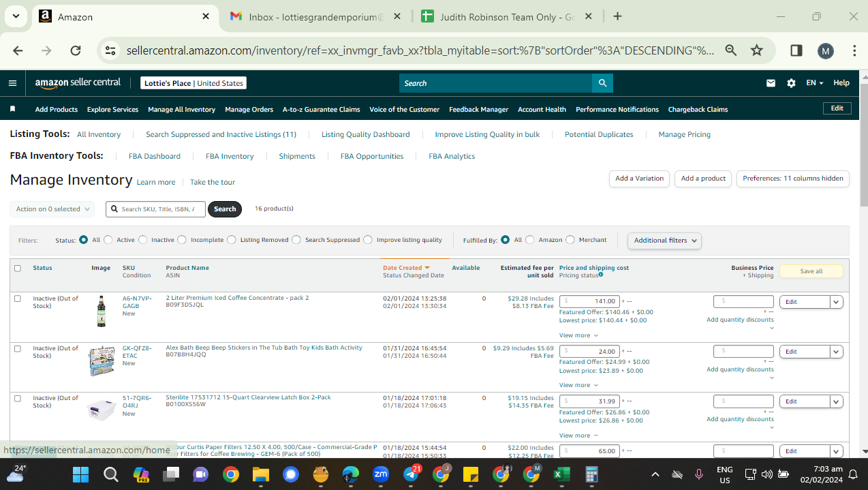Image resolution: width=868 pixels, height=490 pixels.
Task: Open Excel from the taskbar
Action: point(561,474)
